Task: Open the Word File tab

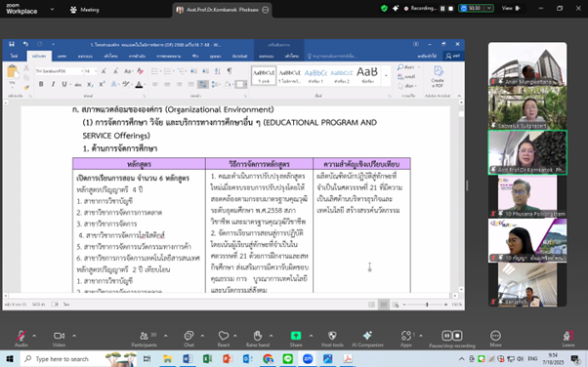Action: (x=14, y=56)
